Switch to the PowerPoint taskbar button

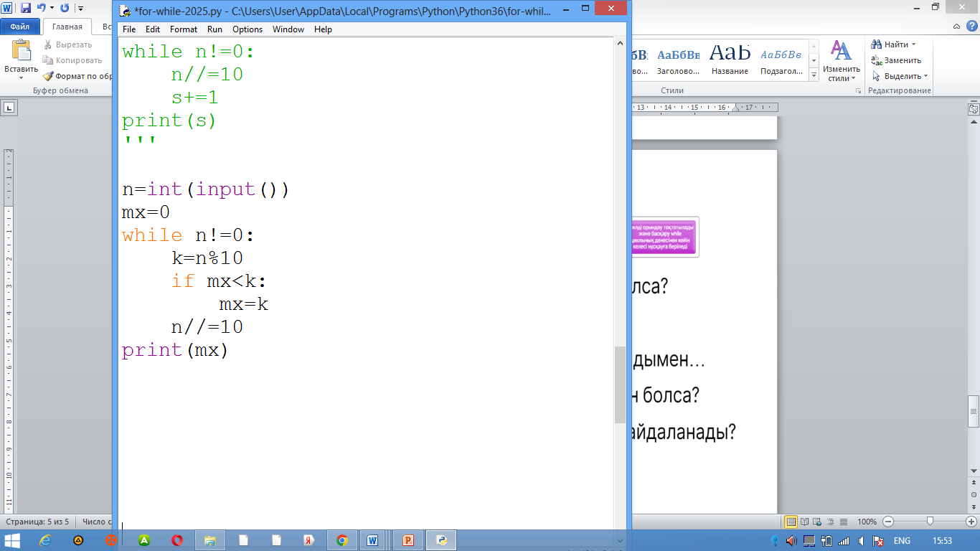408,540
